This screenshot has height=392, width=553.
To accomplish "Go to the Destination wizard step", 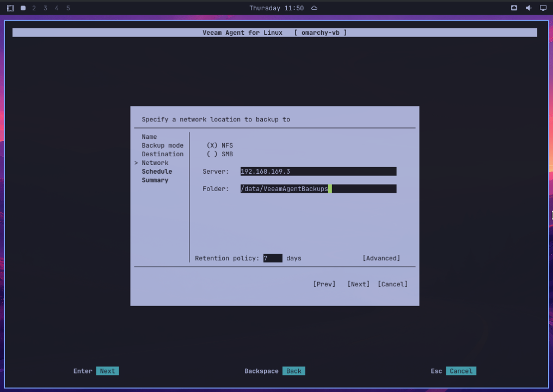I will 163,154.
